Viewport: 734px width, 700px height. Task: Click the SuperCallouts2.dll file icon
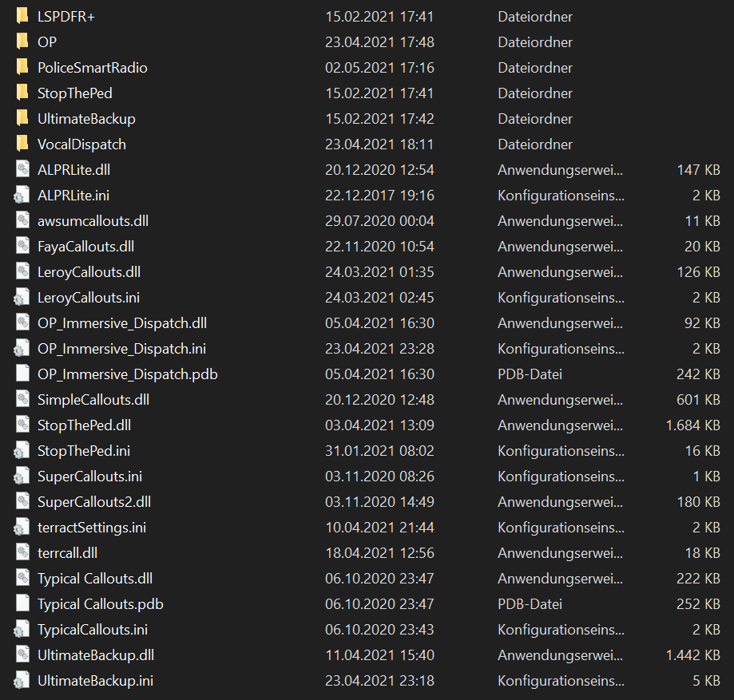(x=22, y=501)
